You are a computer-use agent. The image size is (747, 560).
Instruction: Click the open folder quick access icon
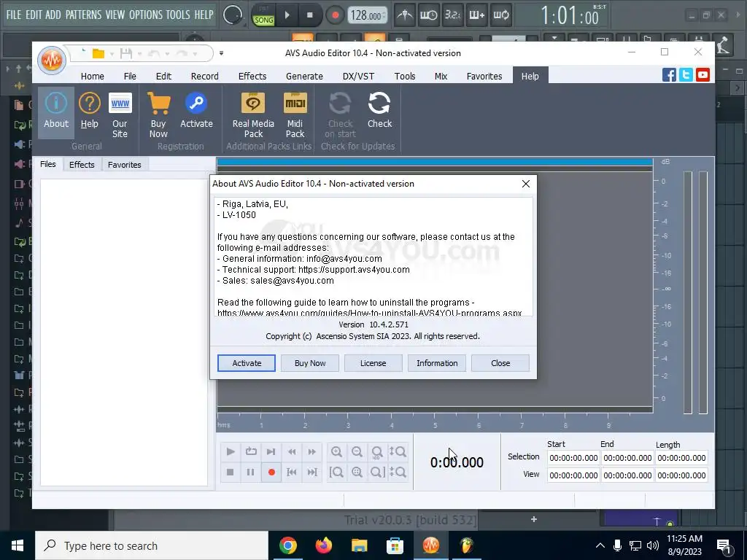[x=98, y=53]
